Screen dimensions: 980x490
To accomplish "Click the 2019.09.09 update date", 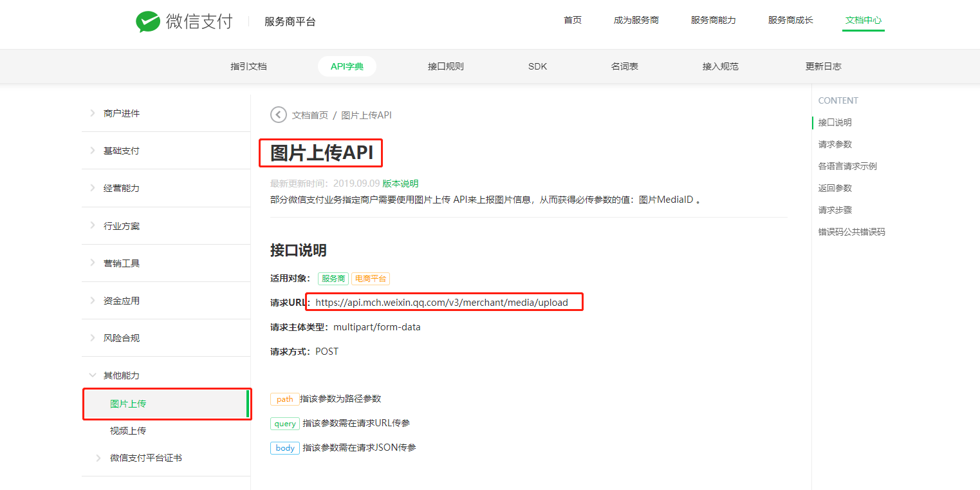I will [x=356, y=184].
